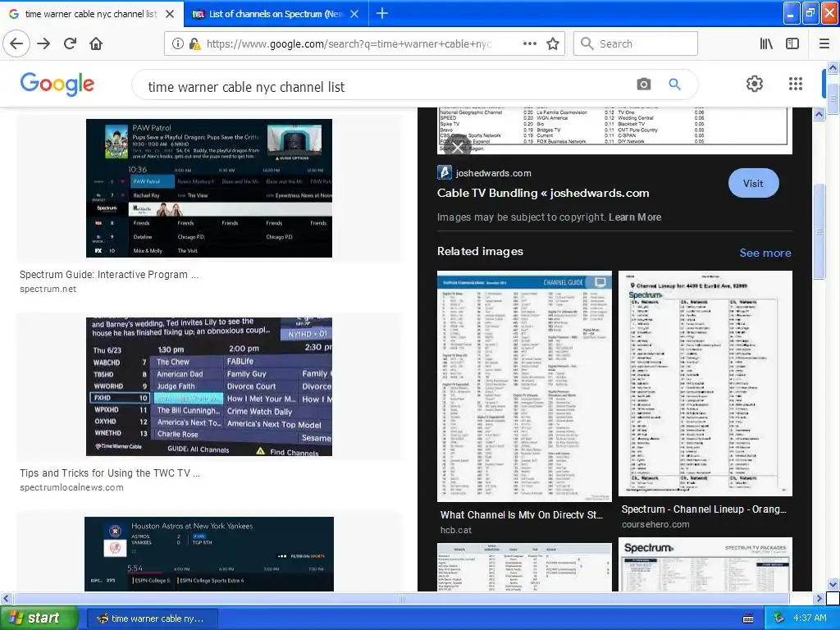Focus the Firefox address bar
This screenshot has width=840, height=630.
tap(348, 44)
